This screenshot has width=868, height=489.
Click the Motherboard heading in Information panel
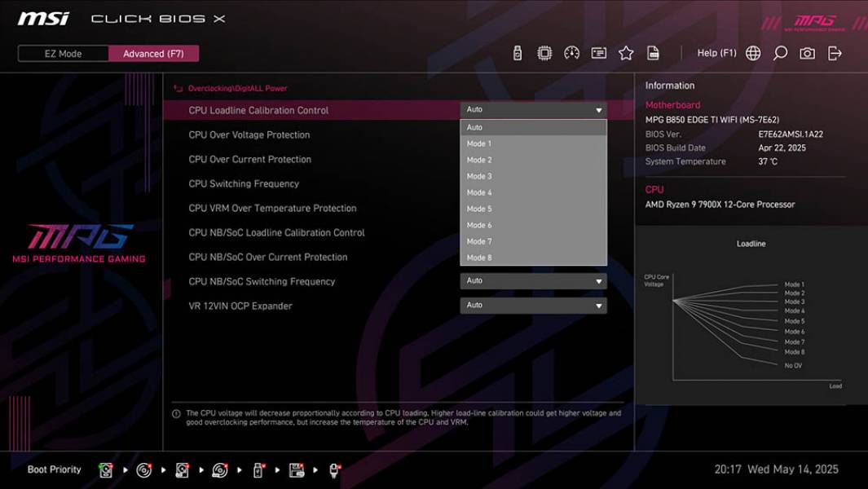coord(672,105)
